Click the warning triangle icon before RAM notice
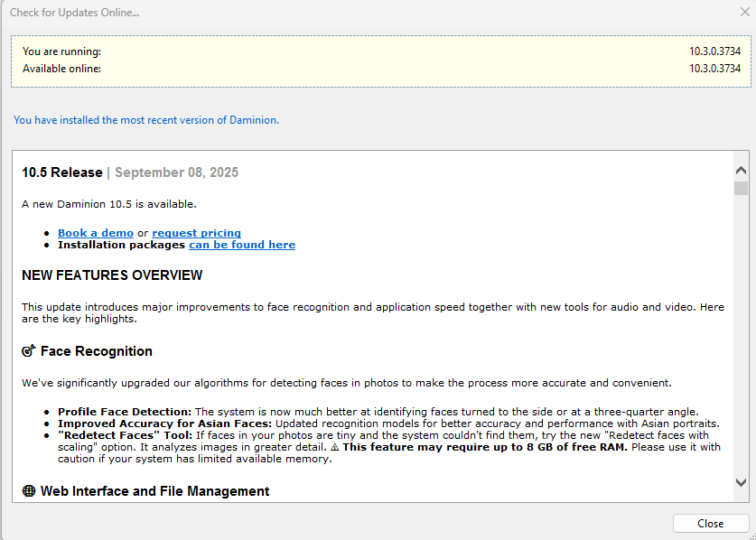756x540 pixels. click(x=335, y=447)
